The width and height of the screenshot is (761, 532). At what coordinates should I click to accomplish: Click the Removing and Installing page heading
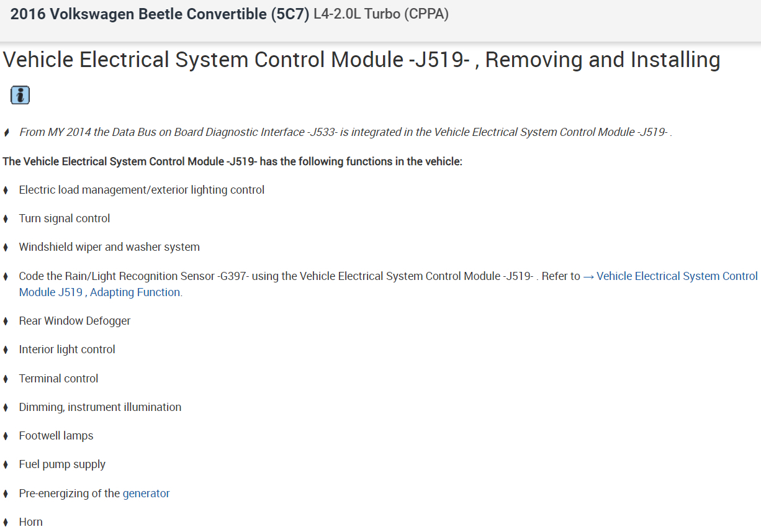pyautogui.click(x=361, y=60)
